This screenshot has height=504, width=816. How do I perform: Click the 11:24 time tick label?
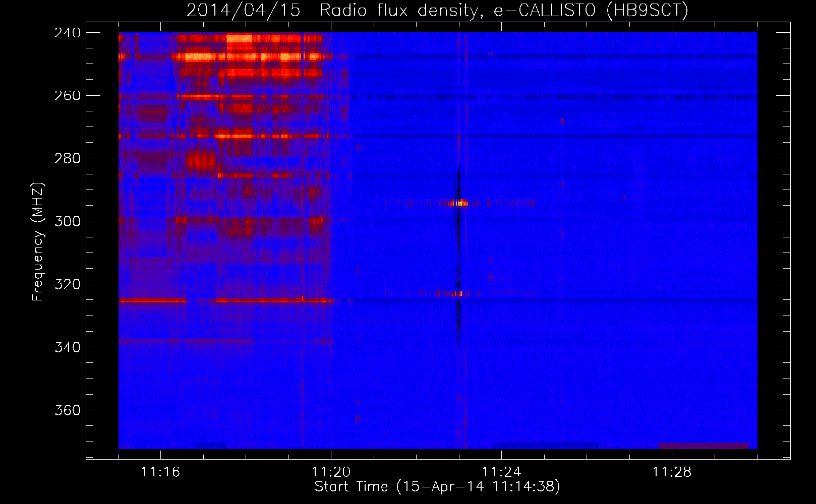pyautogui.click(x=501, y=472)
